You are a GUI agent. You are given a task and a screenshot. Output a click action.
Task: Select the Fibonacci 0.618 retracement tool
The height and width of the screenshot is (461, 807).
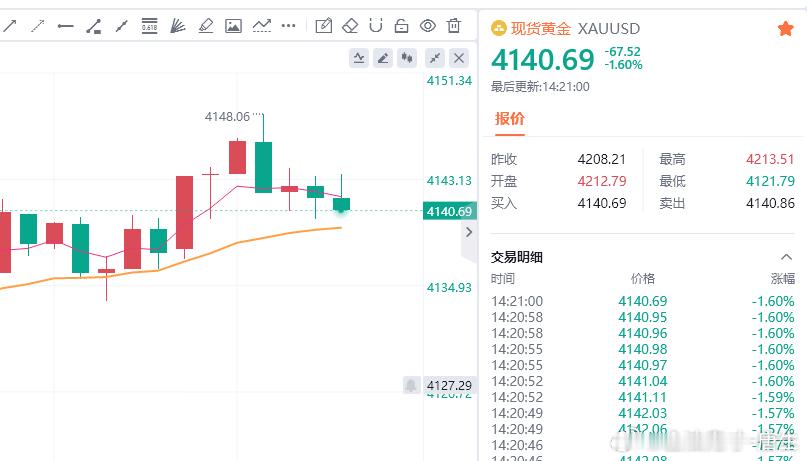(149, 25)
